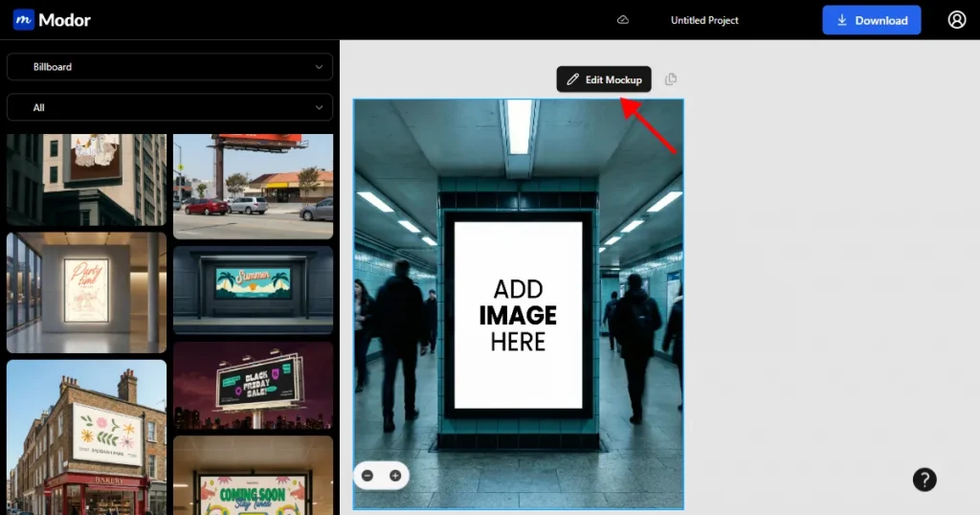The image size is (980, 515).
Task: Pick the building wall poster mockup thumbnail
Action: 87,179
